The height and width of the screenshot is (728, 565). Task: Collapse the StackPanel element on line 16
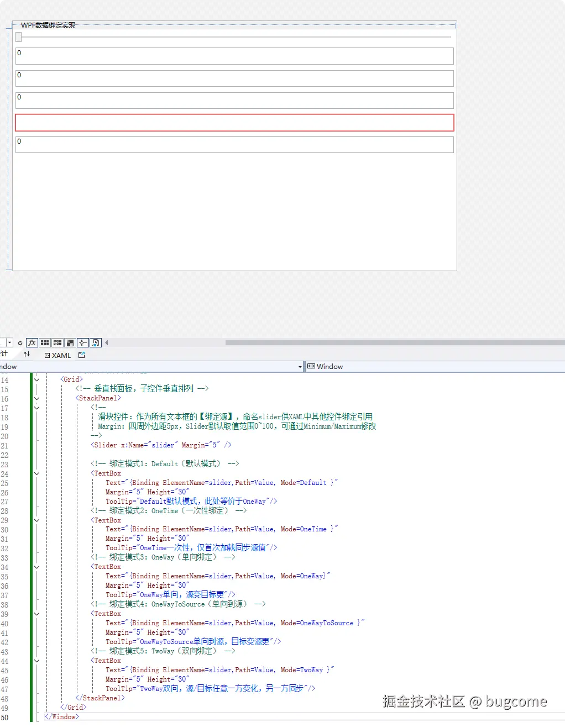(37, 398)
